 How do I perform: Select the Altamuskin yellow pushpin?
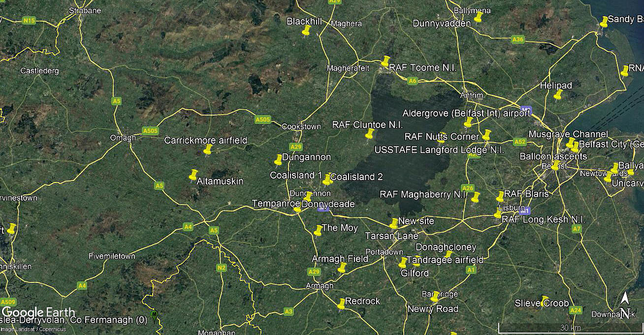tap(193, 175)
